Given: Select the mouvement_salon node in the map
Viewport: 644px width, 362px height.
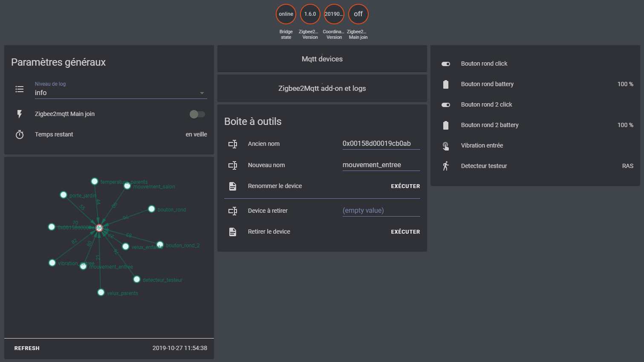Looking at the screenshot, I should (127, 186).
